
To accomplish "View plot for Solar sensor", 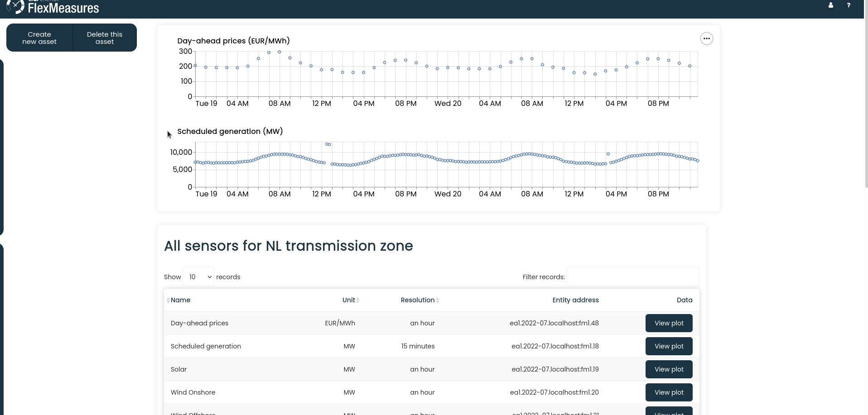I will (669, 369).
